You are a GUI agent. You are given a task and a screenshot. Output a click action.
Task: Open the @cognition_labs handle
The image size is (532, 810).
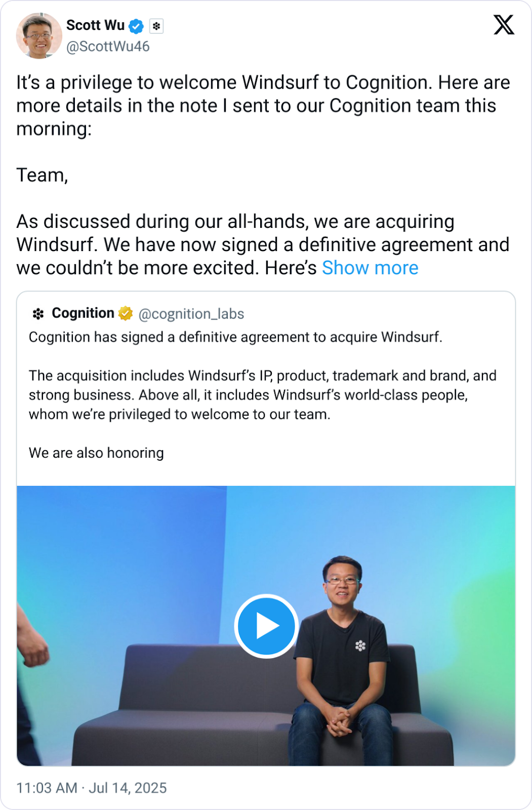(x=191, y=314)
